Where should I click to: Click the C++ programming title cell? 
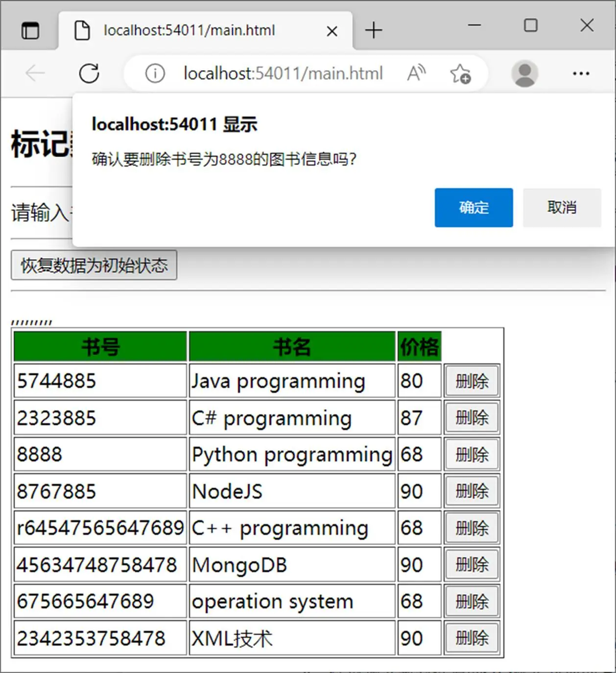tap(292, 528)
